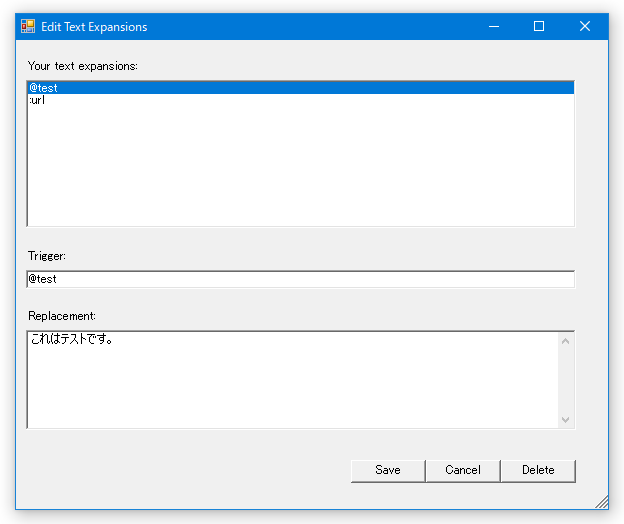The width and height of the screenshot is (624, 524).
Task: Click the resize grip at window corner
Action: pyautogui.click(x=602, y=503)
